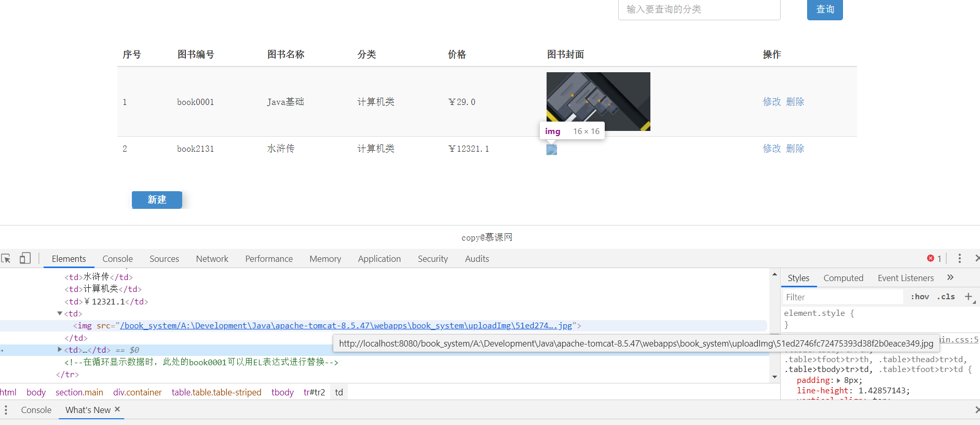Open the DevTools three-dot customize menu
This screenshot has height=425, width=980.
pos(959,258)
